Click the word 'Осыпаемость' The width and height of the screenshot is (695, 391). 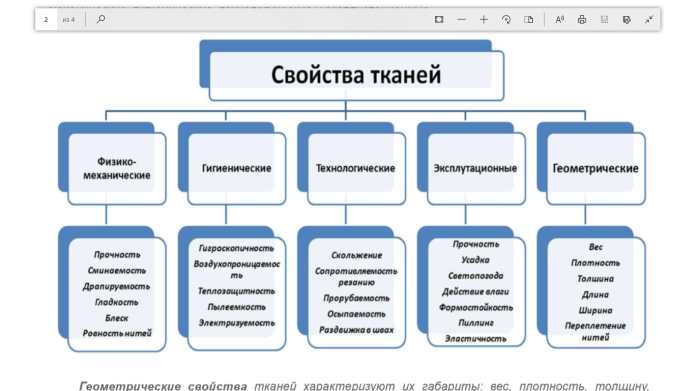coord(356,314)
